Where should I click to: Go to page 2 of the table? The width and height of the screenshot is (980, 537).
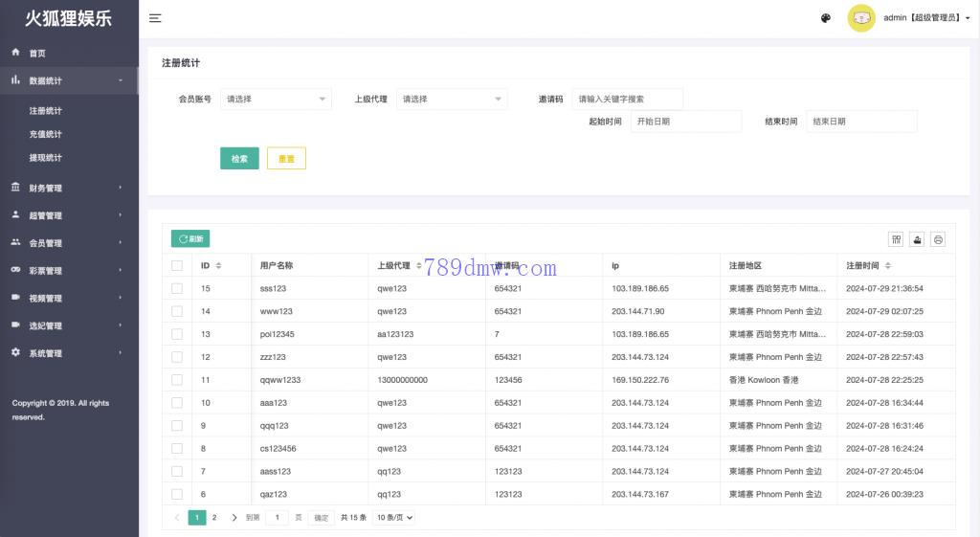click(214, 518)
